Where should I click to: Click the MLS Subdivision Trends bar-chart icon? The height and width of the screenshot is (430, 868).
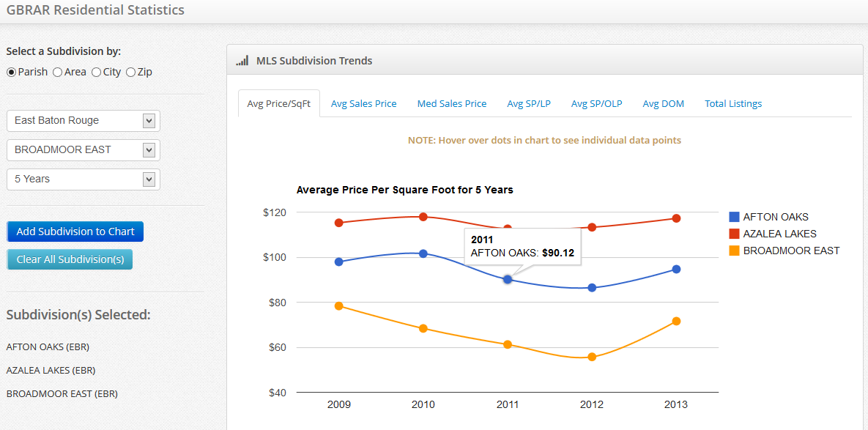click(x=242, y=61)
